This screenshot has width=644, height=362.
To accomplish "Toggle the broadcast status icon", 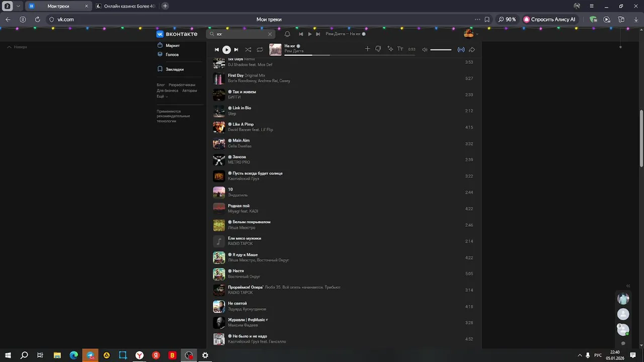I will click(x=461, y=50).
